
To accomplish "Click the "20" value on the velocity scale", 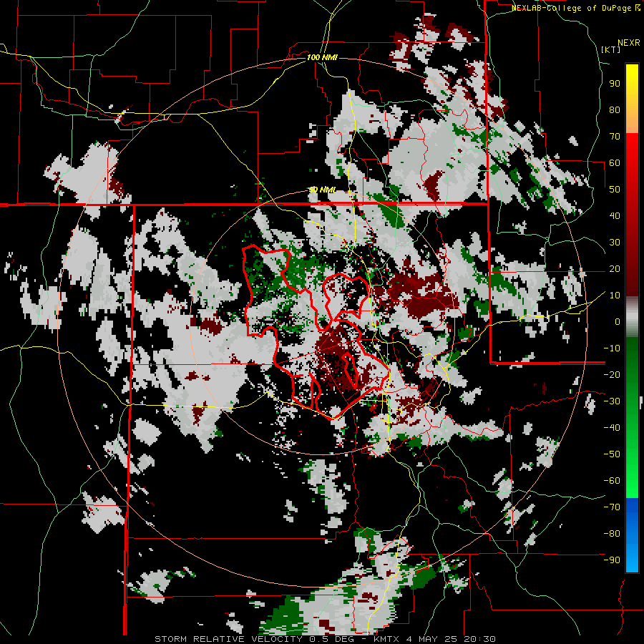I will (615, 269).
